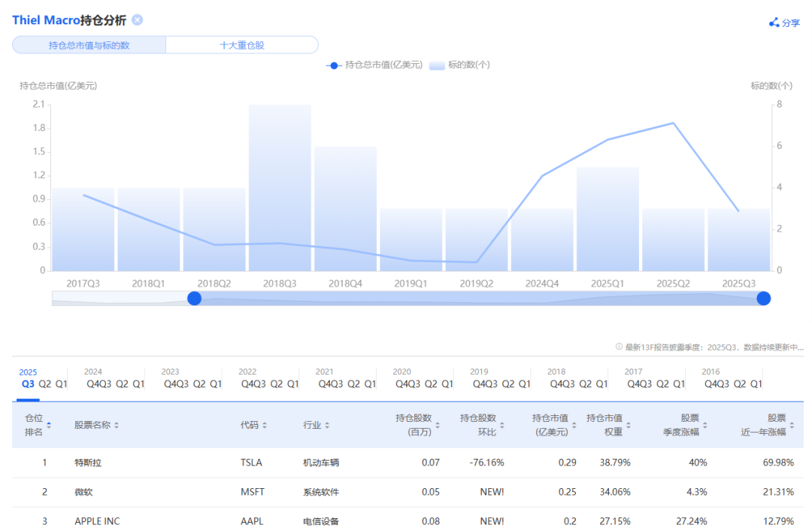Select 持仓总市值与标的数 tab
812x531 pixels.
(x=89, y=45)
